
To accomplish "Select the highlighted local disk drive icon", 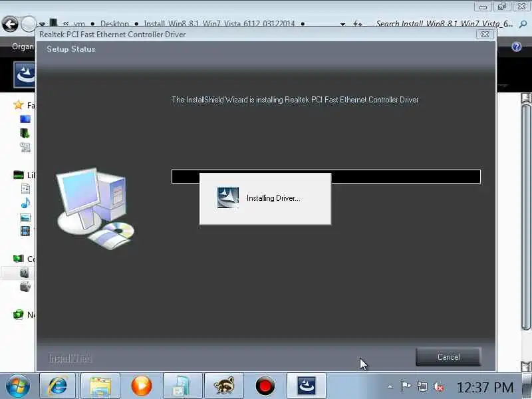I will tap(25, 273).
